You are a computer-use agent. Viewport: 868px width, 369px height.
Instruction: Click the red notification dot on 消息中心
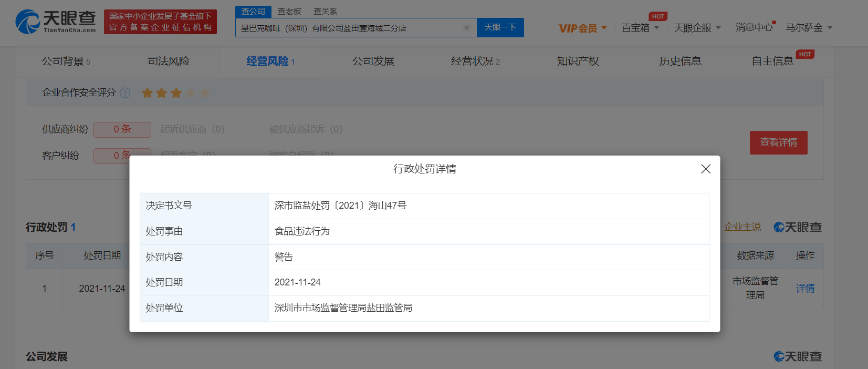pos(774,23)
